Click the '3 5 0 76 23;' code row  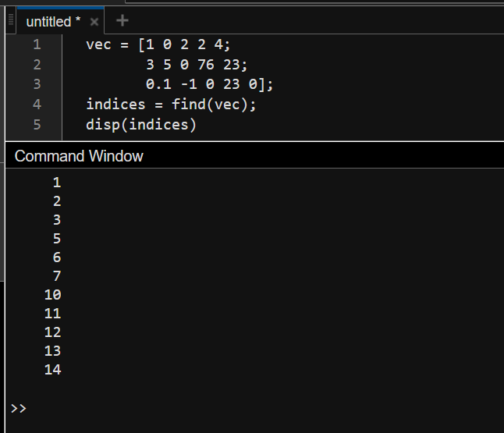click(197, 65)
